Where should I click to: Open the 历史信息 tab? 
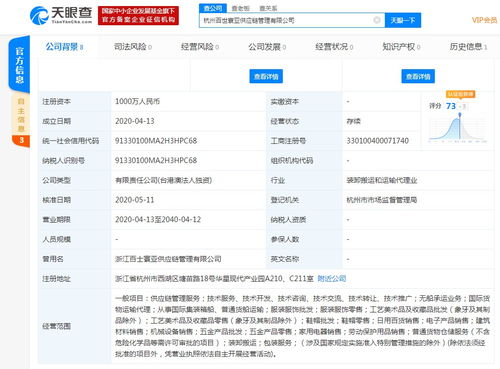pos(468,47)
